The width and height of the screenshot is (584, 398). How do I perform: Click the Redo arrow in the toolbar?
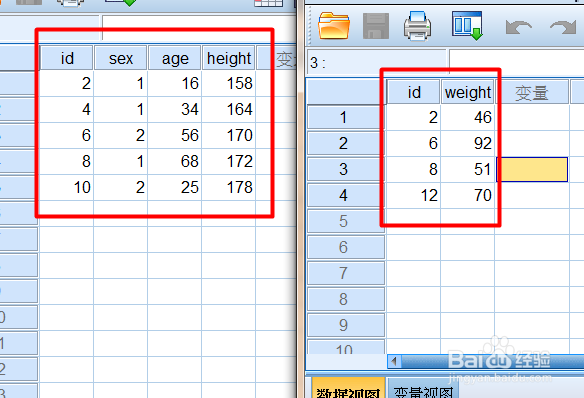[563, 27]
